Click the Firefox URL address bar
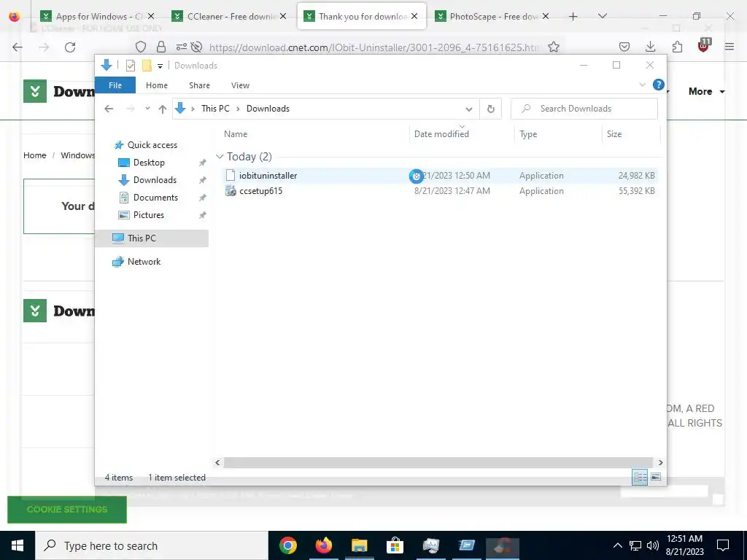This screenshot has height=560, width=747. coord(373,47)
